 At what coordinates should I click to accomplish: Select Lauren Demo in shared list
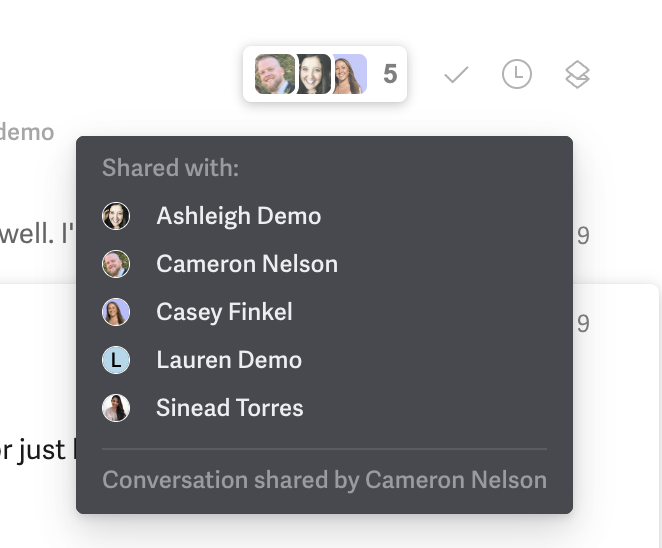229,360
